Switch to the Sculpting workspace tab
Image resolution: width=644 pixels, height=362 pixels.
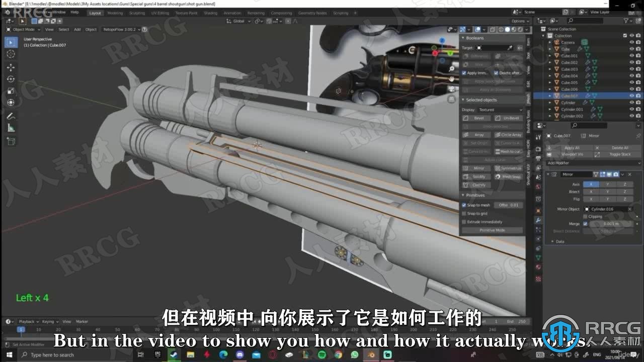[x=137, y=13]
